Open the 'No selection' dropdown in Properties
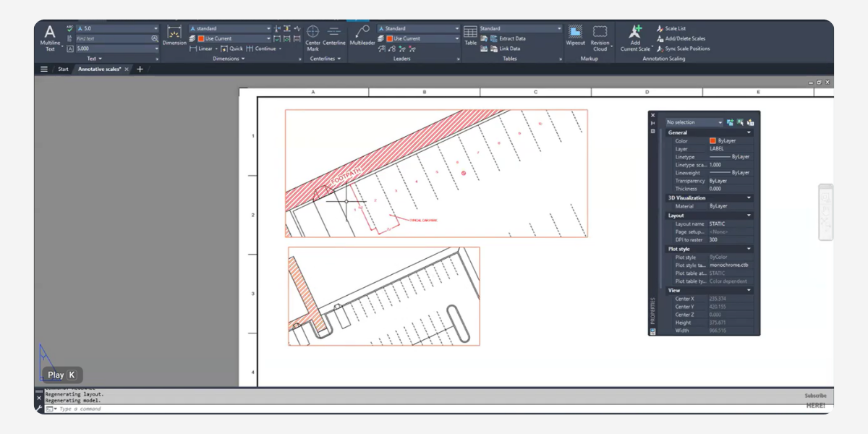This screenshot has height=434, width=868. 720,123
